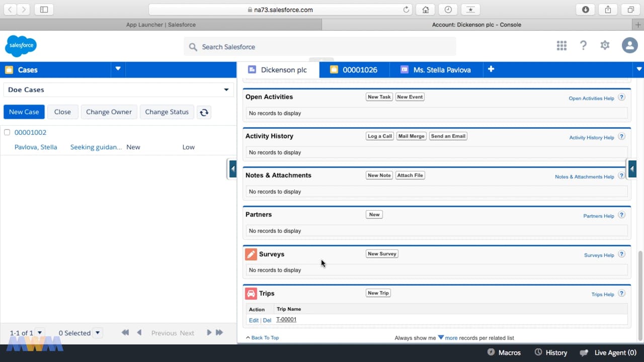Show more records per related list
The width and height of the screenshot is (644, 362).
[447, 338]
